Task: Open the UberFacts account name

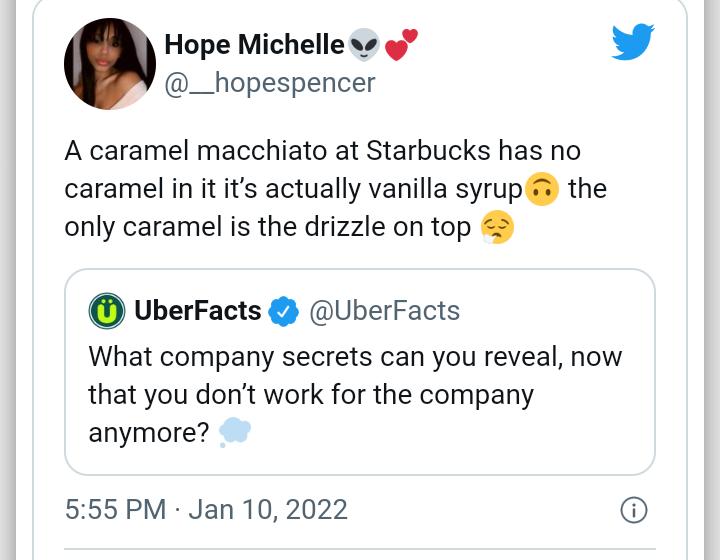Action: 198,311
